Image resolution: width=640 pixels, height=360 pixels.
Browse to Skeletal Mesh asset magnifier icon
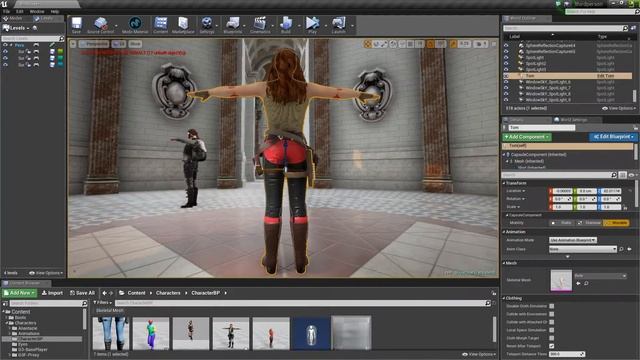586,283
